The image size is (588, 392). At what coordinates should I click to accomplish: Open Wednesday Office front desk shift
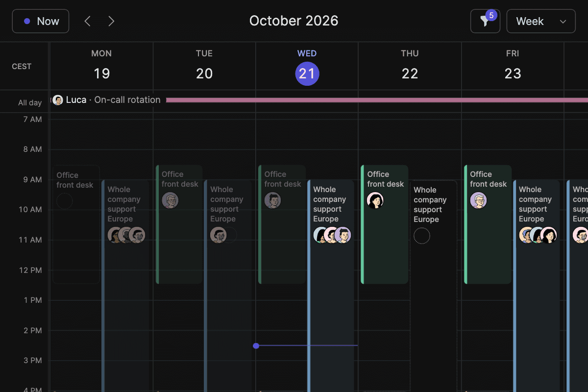tap(282, 224)
